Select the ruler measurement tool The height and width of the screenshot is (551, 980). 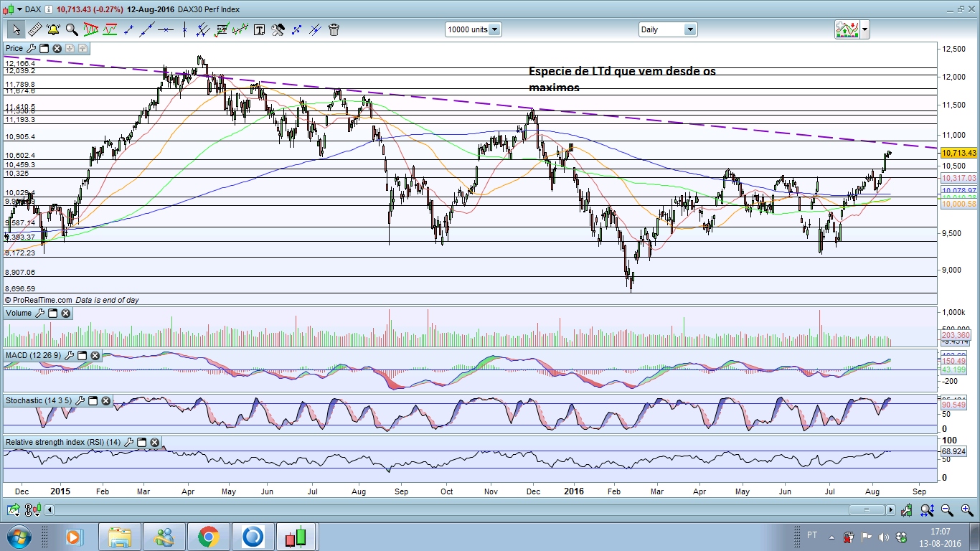pos(34,29)
